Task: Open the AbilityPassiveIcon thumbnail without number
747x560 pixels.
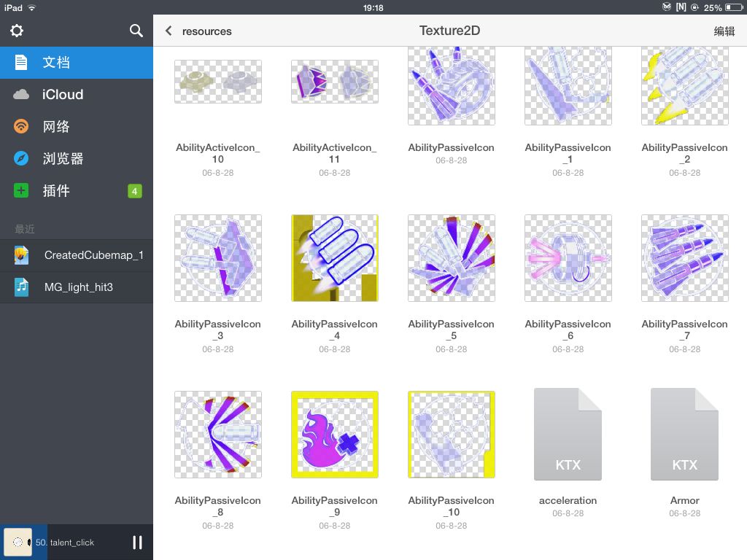Action: point(451,86)
